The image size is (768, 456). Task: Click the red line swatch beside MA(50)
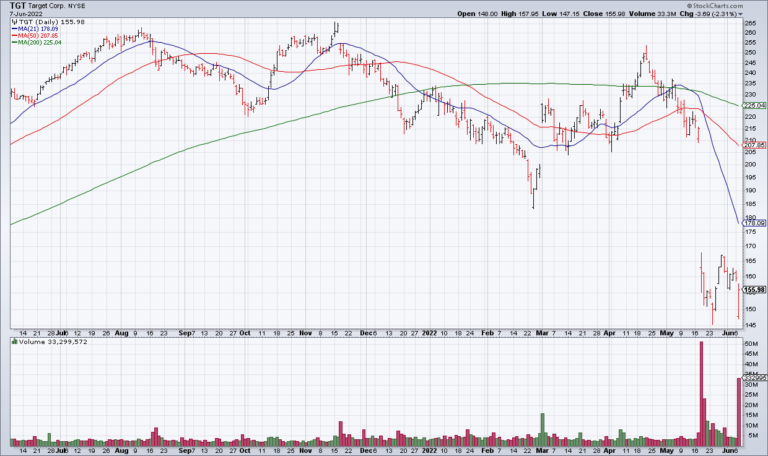(x=15, y=36)
